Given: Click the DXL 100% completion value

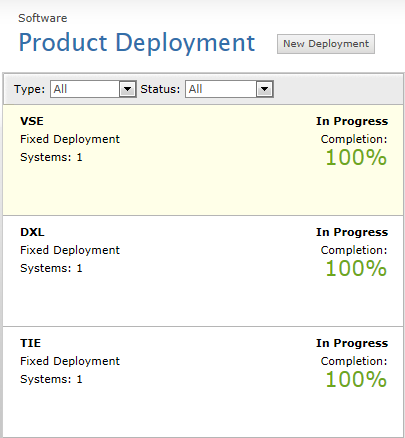Looking at the screenshot, I should tap(356, 268).
